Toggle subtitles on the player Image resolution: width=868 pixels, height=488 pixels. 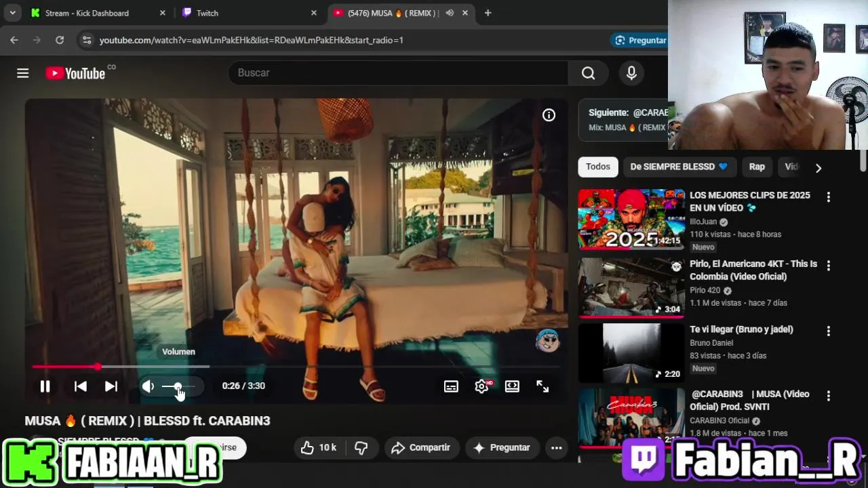[x=451, y=386]
